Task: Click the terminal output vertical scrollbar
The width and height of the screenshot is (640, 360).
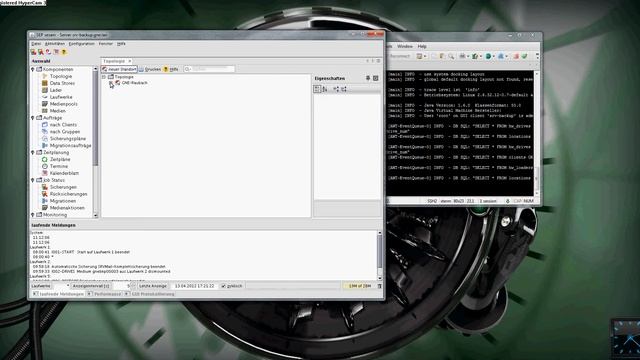Action: 537,133
